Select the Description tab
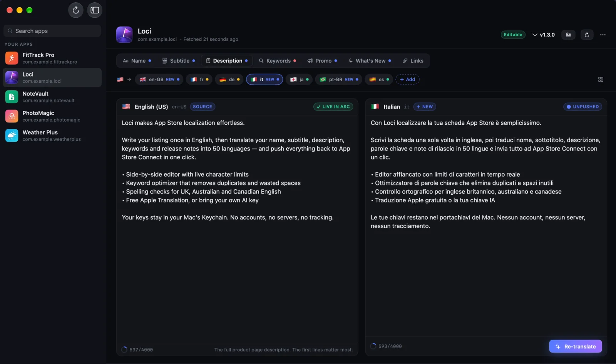 tap(227, 61)
